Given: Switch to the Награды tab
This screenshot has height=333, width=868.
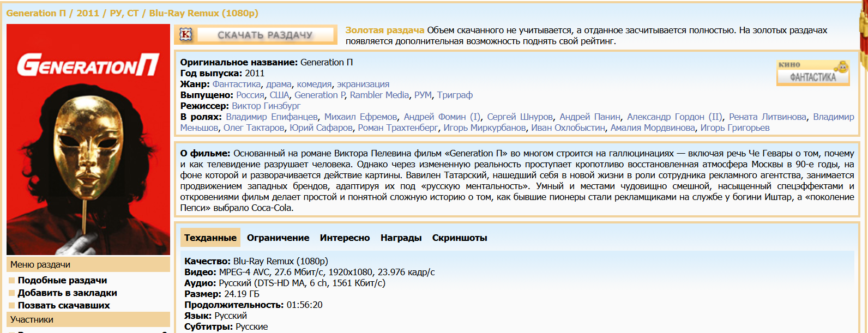Looking at the screenshot, I should pyautogui.click(x=401, y=238).
